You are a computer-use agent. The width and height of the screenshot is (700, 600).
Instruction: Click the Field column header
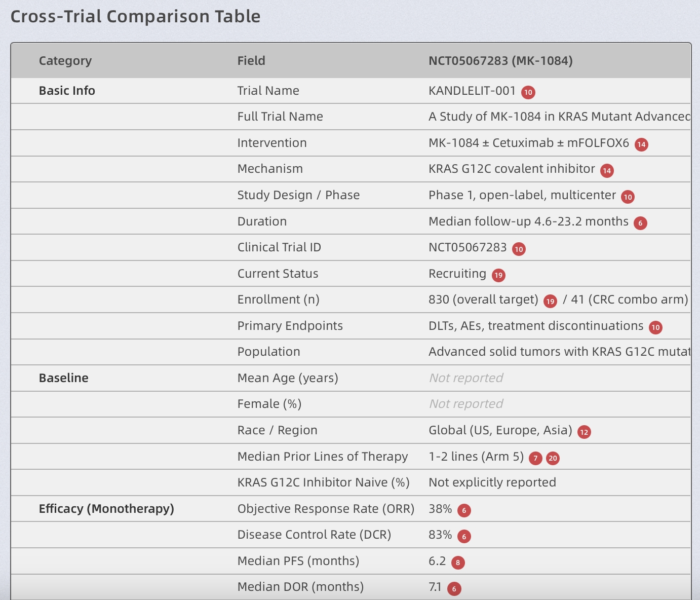click(x=251, y=61)
